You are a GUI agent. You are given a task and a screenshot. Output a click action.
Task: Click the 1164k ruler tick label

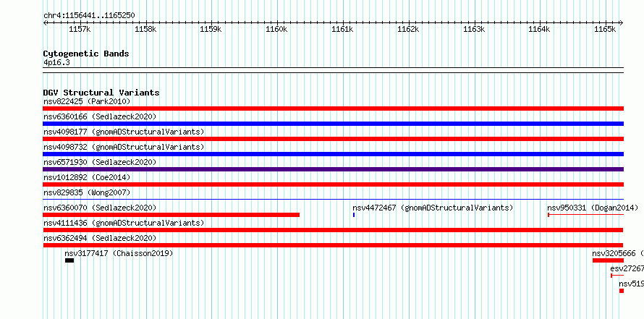pyautogui.click(x=539, y=30)
